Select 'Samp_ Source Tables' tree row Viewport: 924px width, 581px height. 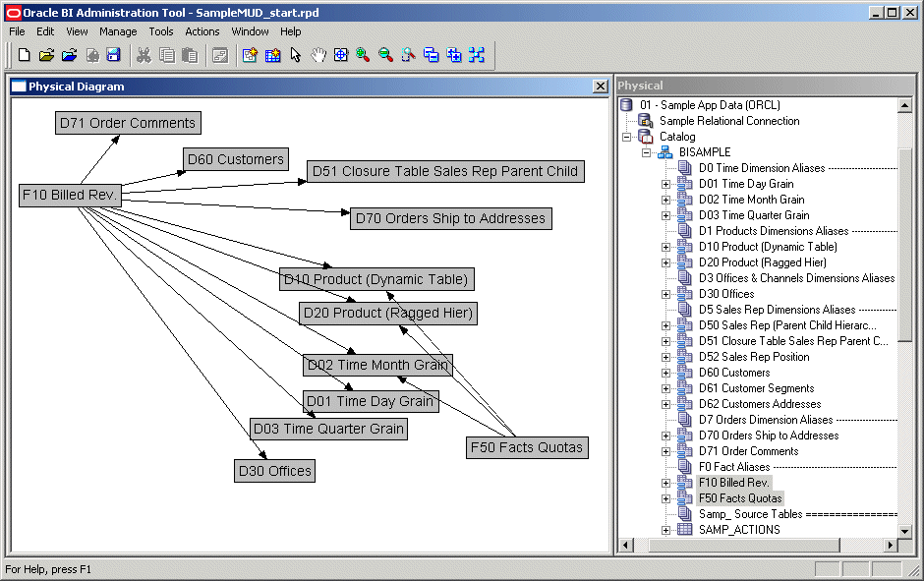click(x=751, y=514)
